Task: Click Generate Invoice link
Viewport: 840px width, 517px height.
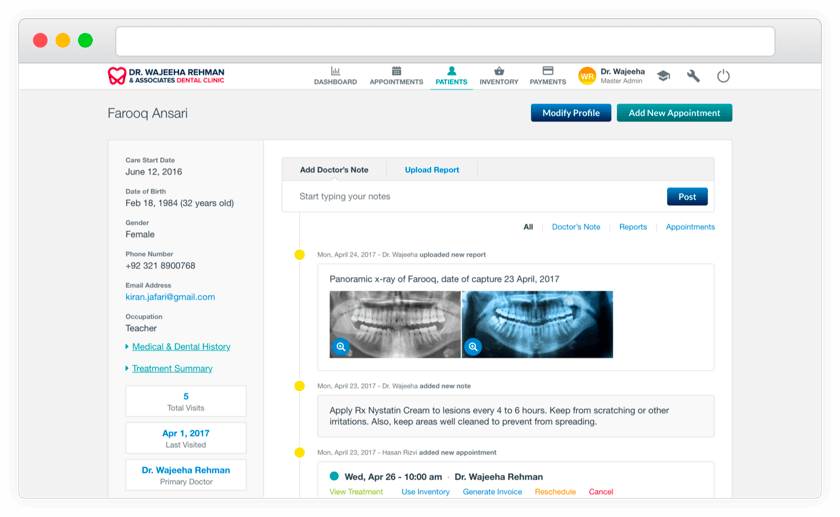Action: [x=492, y=492]
